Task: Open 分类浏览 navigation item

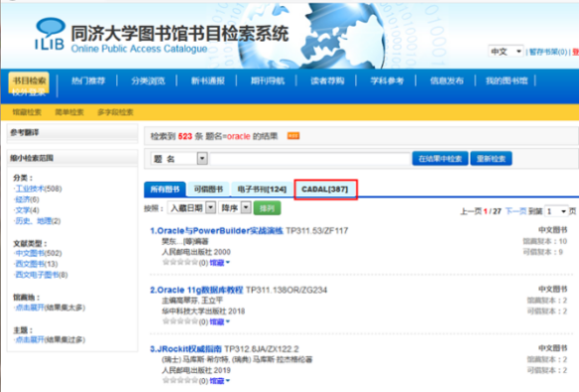Action: [x=148, y=81]
